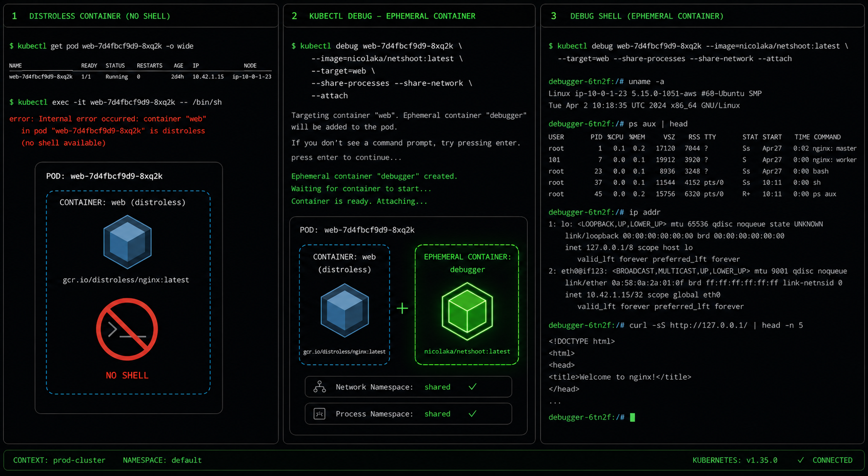Click '<title>Welcome to nginx!</title>' output line
The height and width of the screenshot is (476, 868).
(620, 377)
